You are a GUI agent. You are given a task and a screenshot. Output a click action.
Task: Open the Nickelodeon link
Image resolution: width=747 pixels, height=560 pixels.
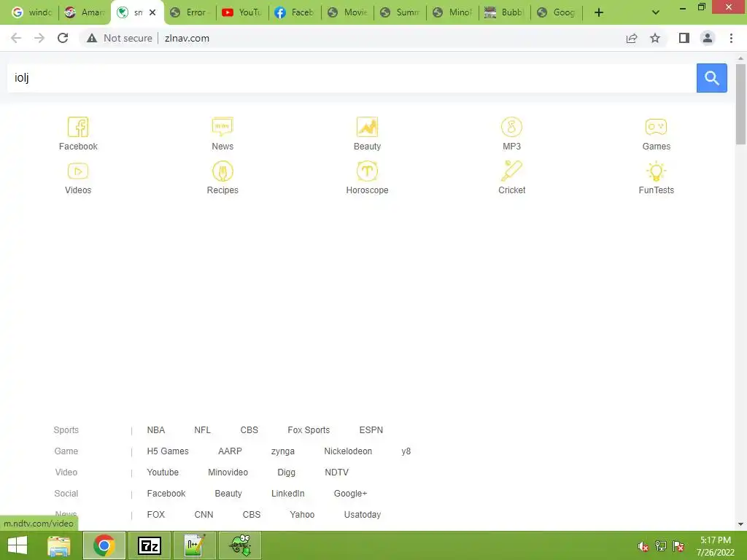pos(348,451)
